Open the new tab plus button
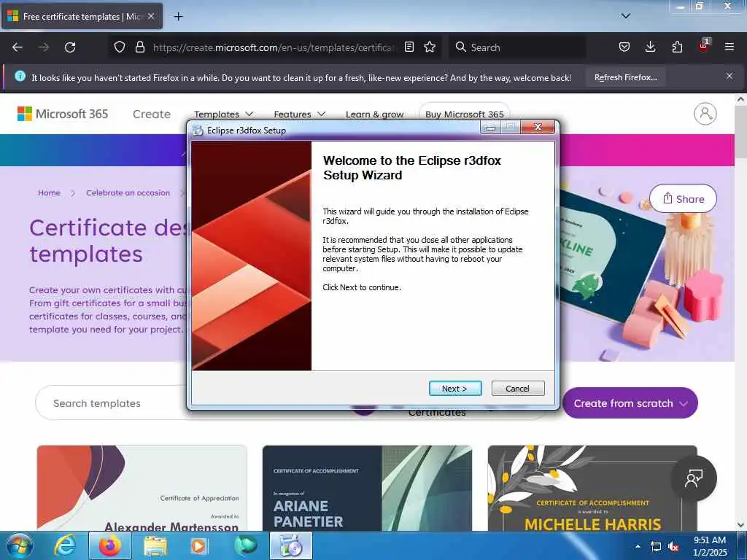 click(178, 17)
